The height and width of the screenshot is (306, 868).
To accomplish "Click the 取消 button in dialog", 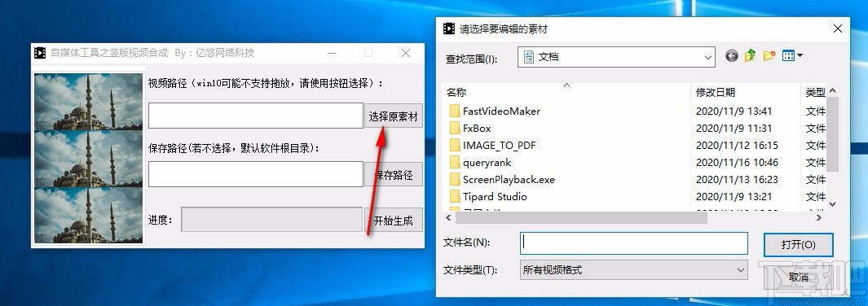I will tap(798, 277).
